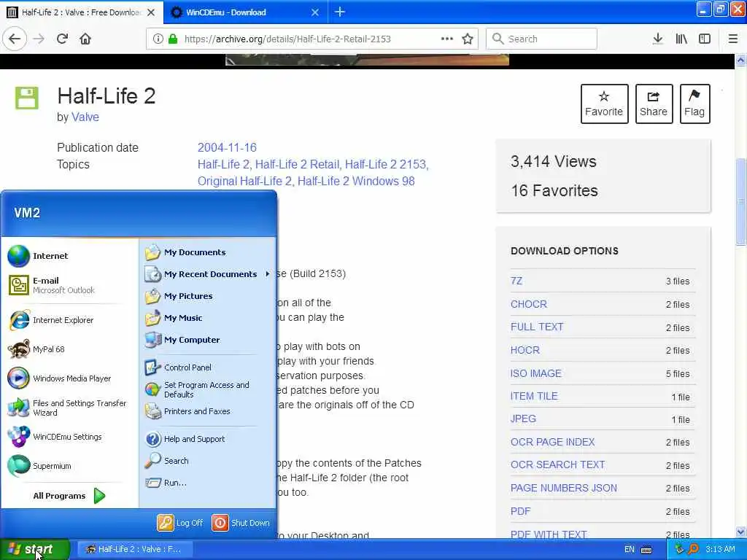The height and width of the screenshot is (560, 747).
Task: Open E-mail Microsoft Outlook entry
Action: 69,285
